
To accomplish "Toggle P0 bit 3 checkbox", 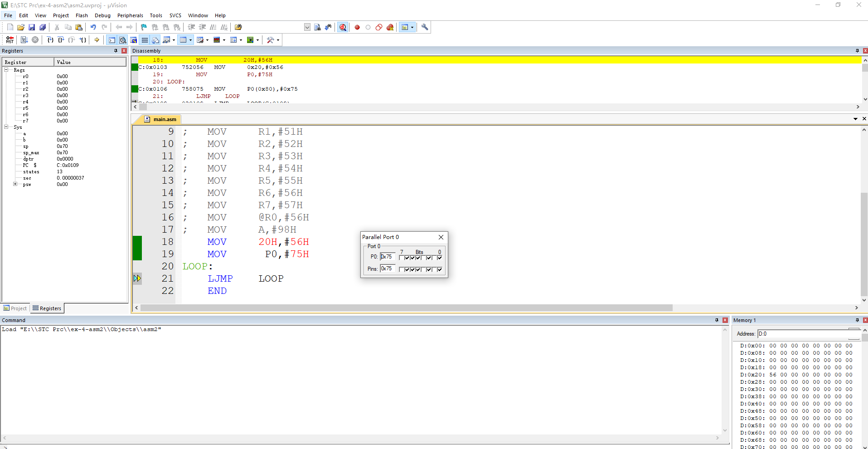I will [423, 258].
